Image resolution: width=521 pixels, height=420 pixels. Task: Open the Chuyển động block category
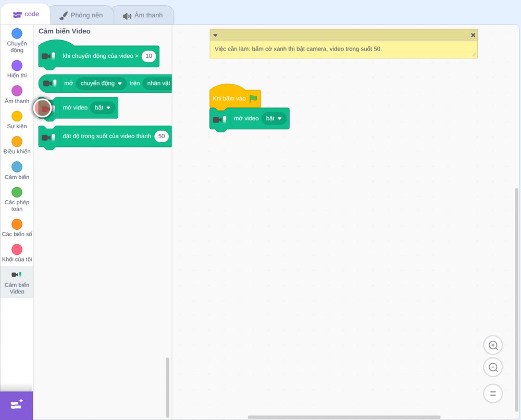pos(17,41)
